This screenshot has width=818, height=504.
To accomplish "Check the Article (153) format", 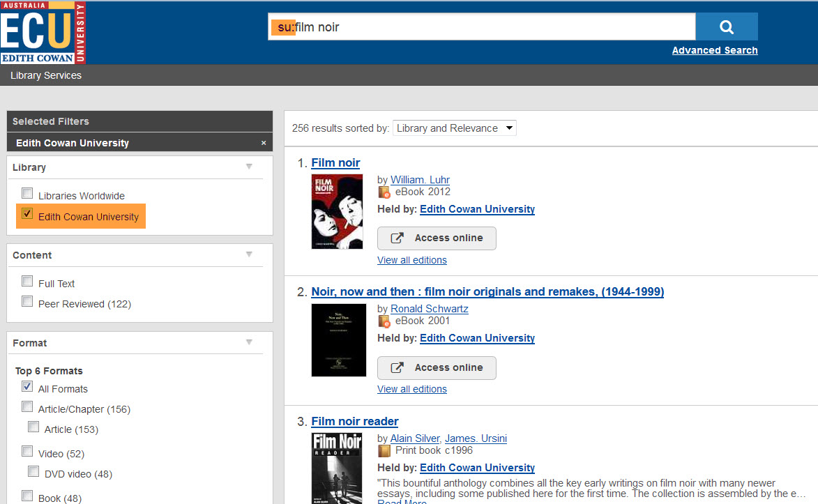I will [x=33, y=427].
